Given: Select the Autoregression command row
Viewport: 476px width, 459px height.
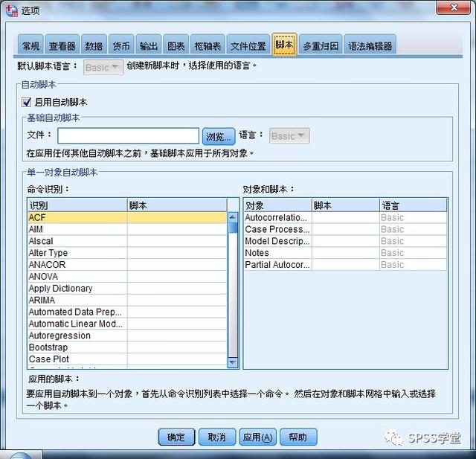Looking at the screenshot, I should click(x=127, y=336).
